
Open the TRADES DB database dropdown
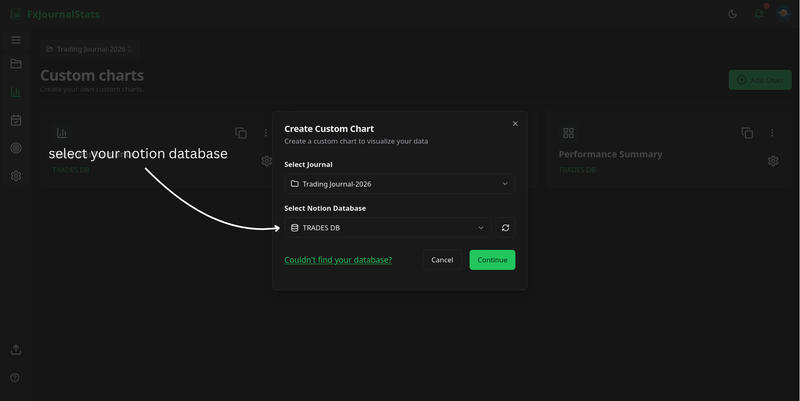click(x=387, y=228)
